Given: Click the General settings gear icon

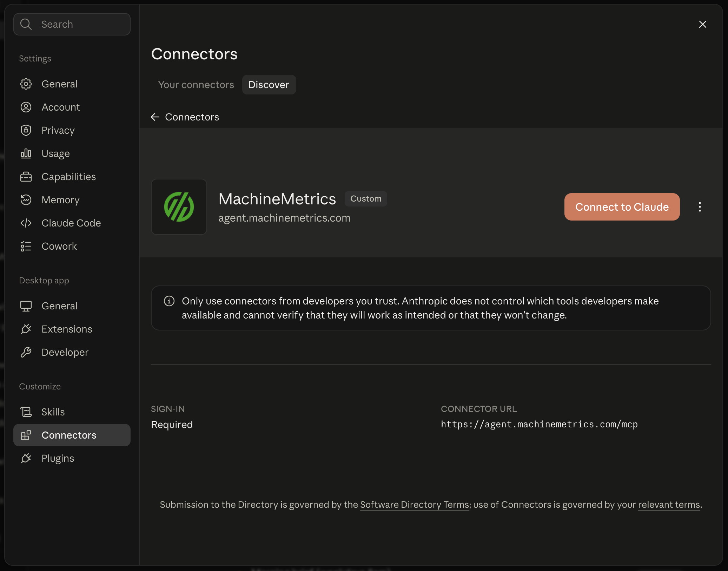Looking at the screenshot, I should coord(26,84).
